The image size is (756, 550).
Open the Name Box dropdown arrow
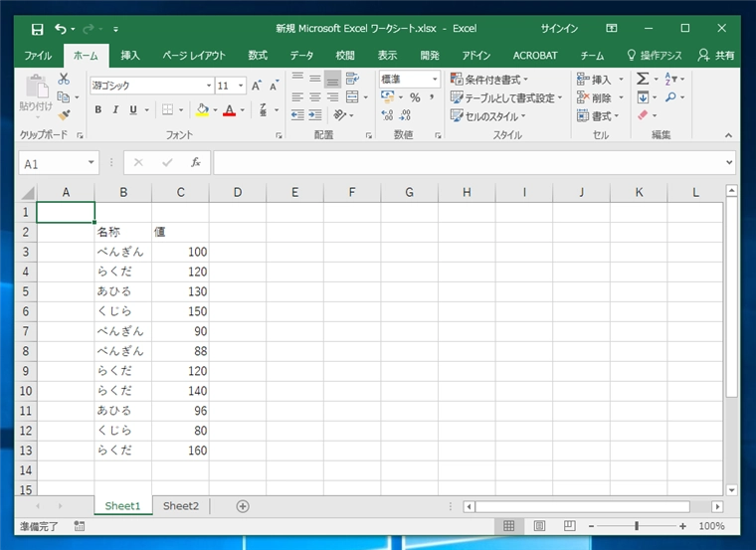pyautogui.click(x=91, y=162)
